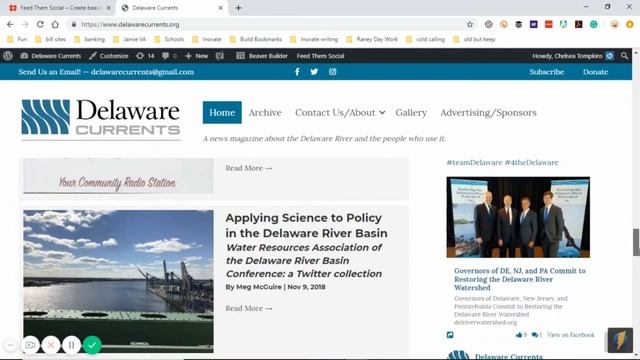Screen dimensions: 640x360
Task: Open Howdy, Chelsea Tompkins account menu
Action: point(572,56)
